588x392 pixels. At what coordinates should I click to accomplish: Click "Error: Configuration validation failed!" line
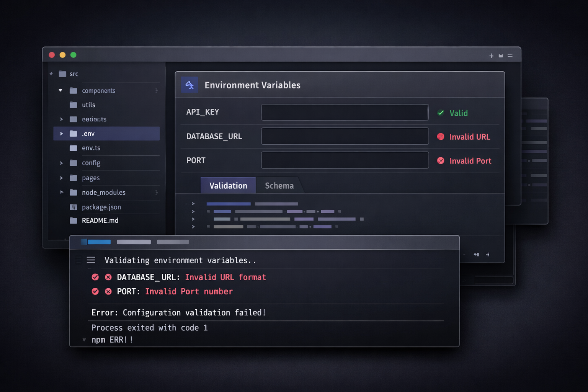178,312
